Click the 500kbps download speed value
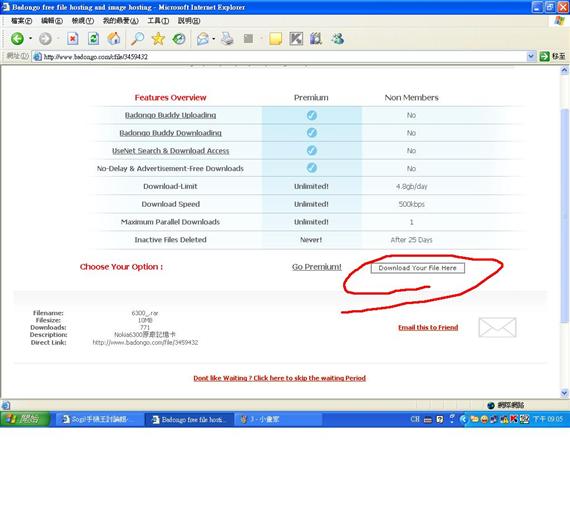 [412, 204]
